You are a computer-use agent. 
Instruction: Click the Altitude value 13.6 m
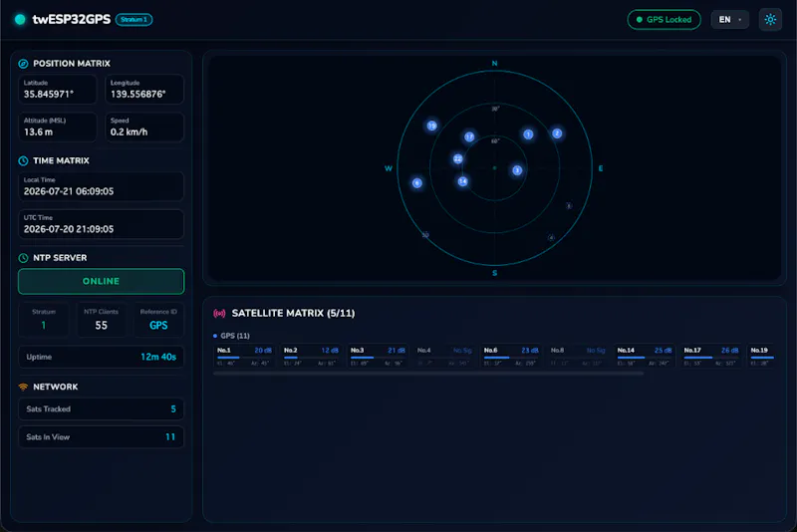(x=38, y=133)
